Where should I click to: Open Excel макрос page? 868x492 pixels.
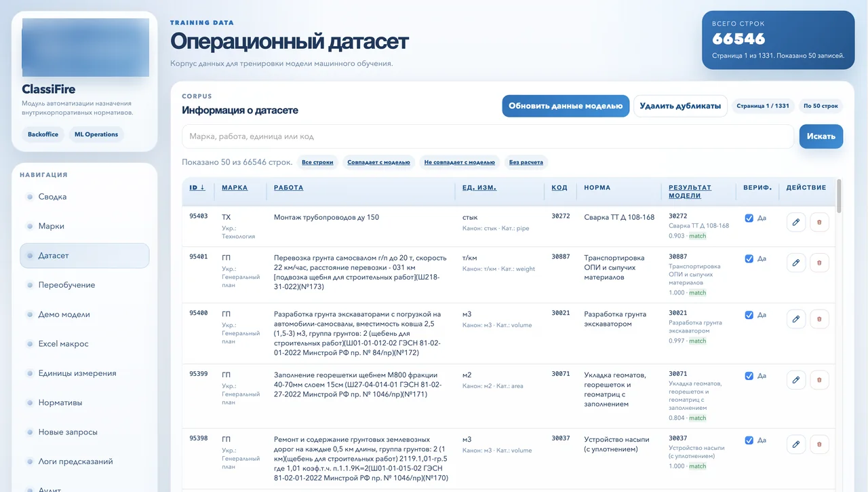[x=84, y=344]
